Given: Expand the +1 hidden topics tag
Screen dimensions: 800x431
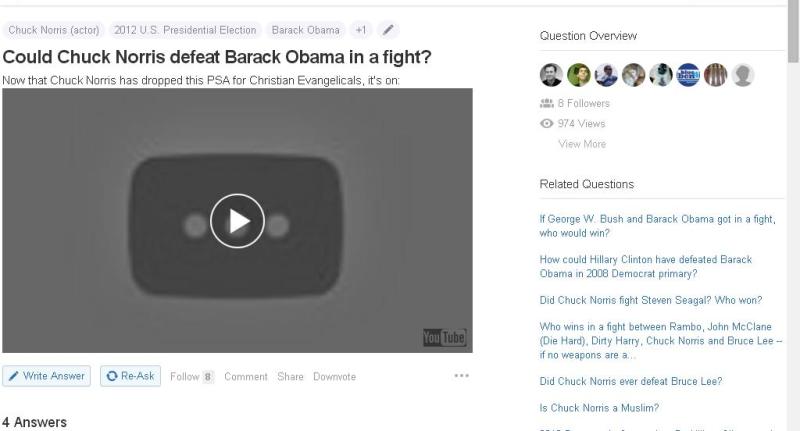Looking at the screenshot, I should click(361, 30).
